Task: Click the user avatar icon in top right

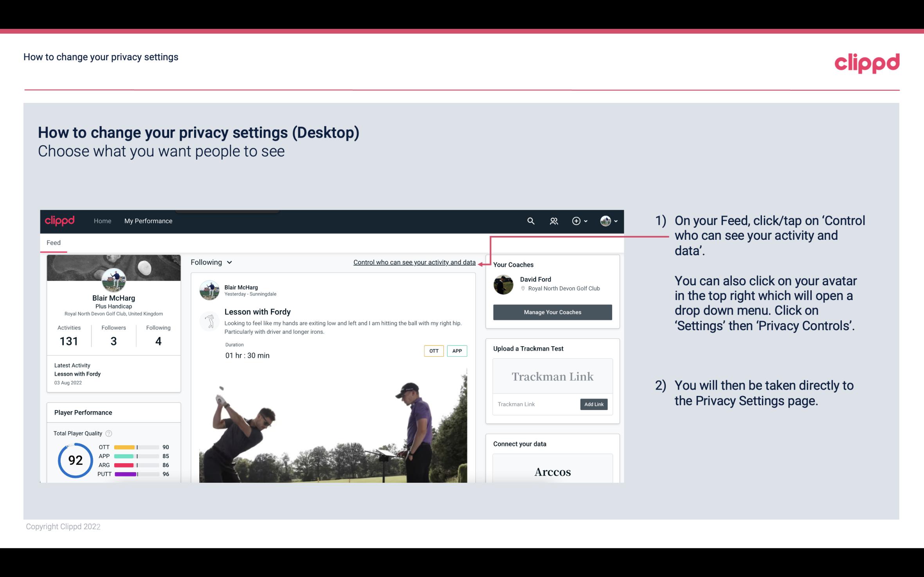Action: 605,220
